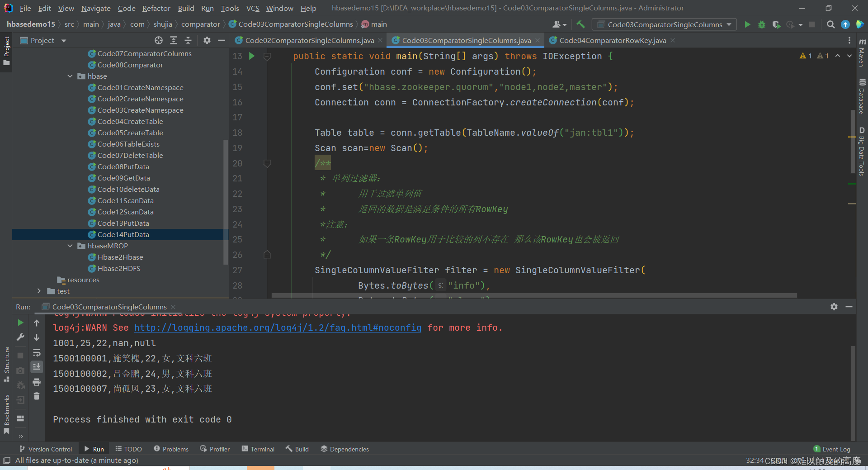The width and height of the screenshot is (868, 470).
Task: Open the Profiler tool window
Action: click(x=215, y=449)
